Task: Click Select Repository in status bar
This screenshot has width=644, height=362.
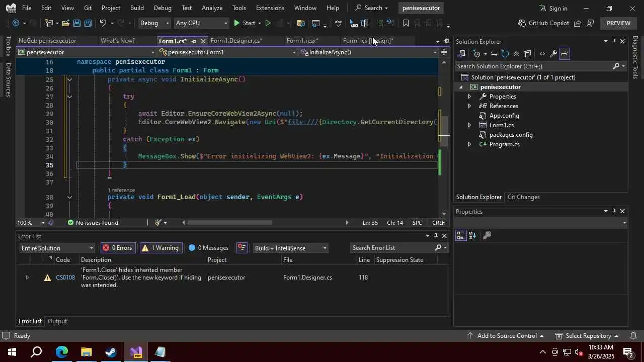Action: pyautogui.click(x=588, y=336)
